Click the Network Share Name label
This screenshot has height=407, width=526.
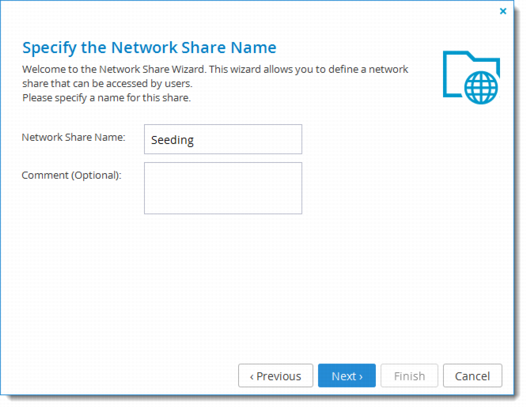(73, 137)
